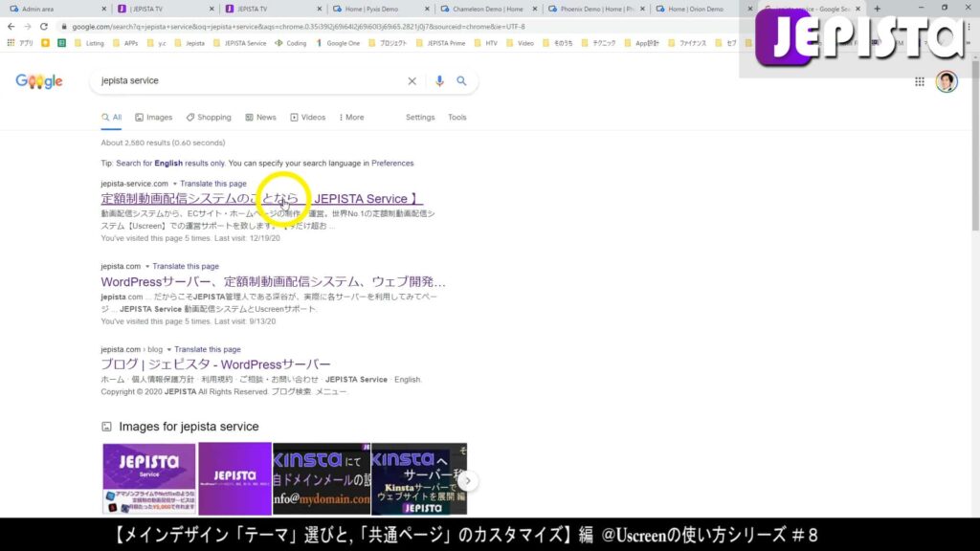The image size is (980, 551).
Task: Close the Admin area tab
Action: [103, 9]
